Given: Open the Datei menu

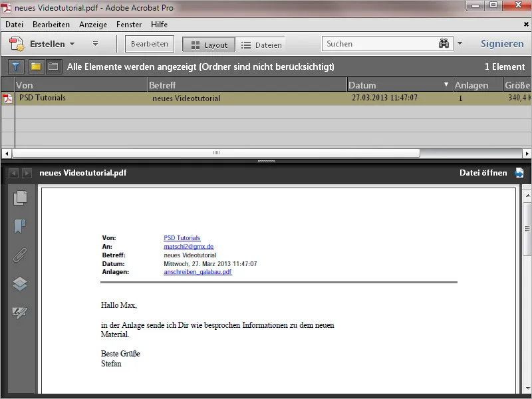Looking at the screenshot, I should (14, 25).
